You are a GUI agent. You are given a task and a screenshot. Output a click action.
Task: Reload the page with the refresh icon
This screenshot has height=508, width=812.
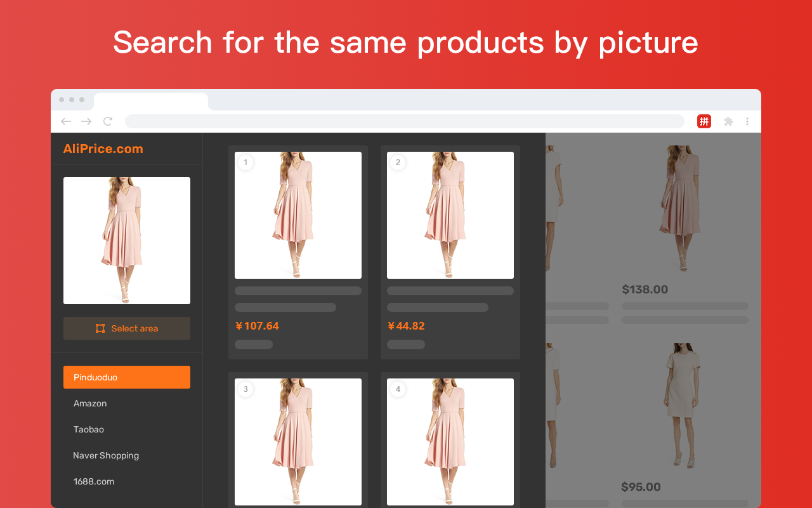(108, 121)
